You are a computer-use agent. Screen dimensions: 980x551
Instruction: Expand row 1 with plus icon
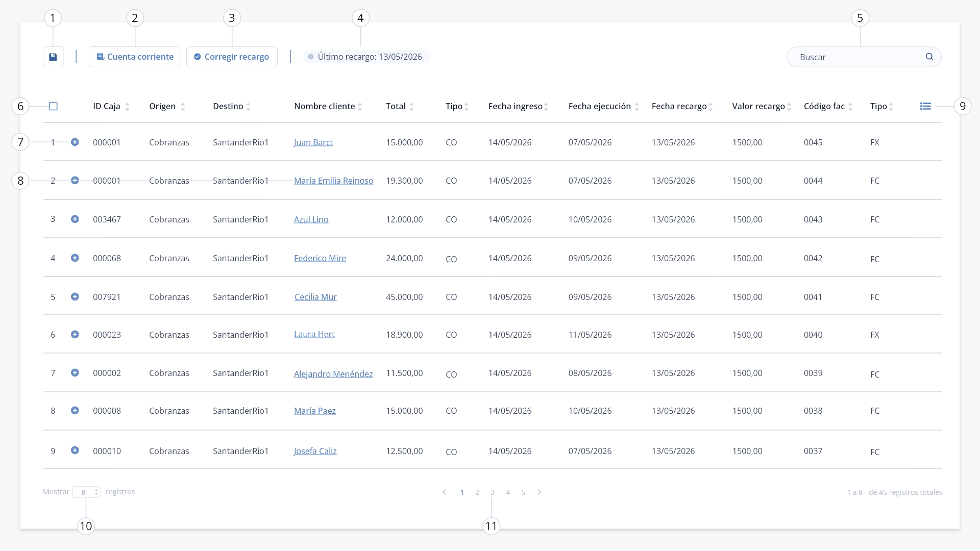coord(75,142)
